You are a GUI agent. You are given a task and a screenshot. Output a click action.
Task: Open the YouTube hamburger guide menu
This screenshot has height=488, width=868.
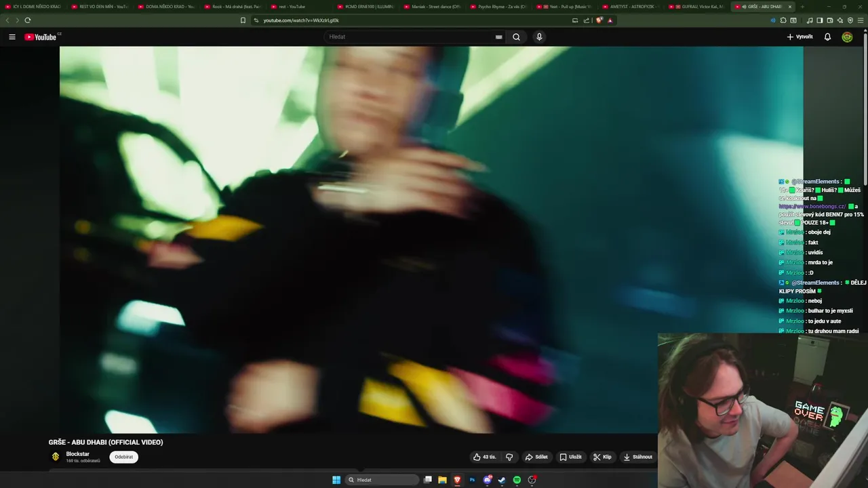[x=12, y=37]
